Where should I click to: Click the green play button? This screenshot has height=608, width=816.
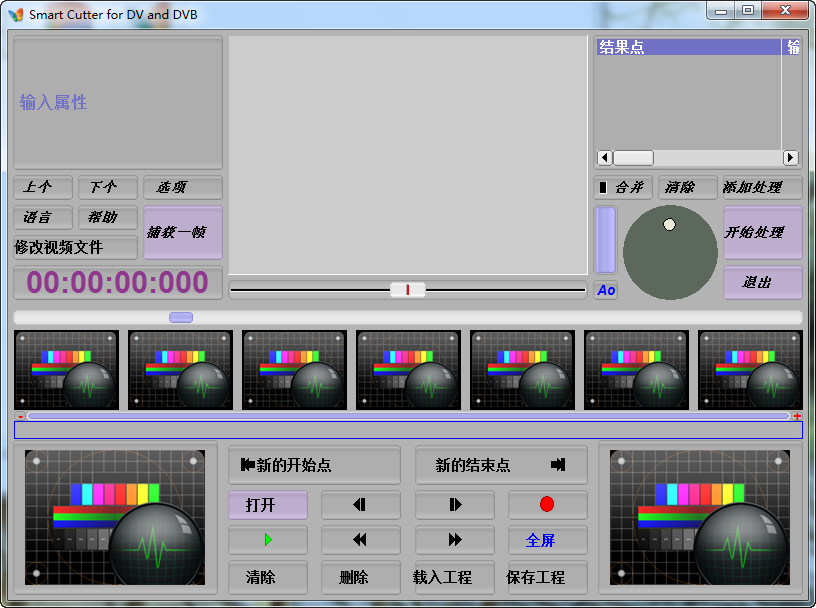pyautogui.click(x=267, y=540)
